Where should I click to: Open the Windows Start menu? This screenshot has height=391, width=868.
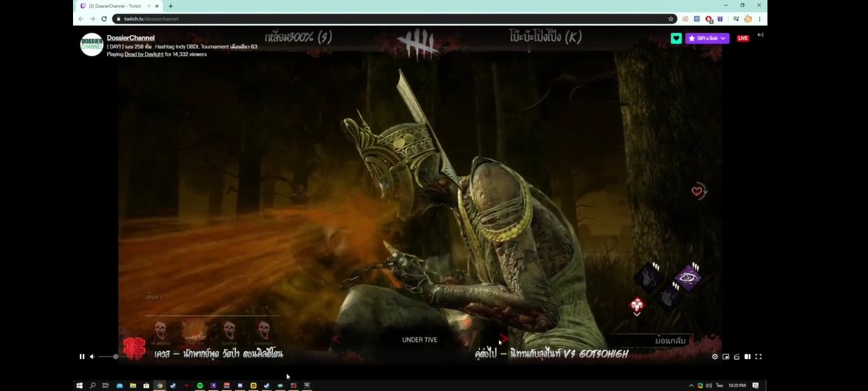click(x=80, y=385)
